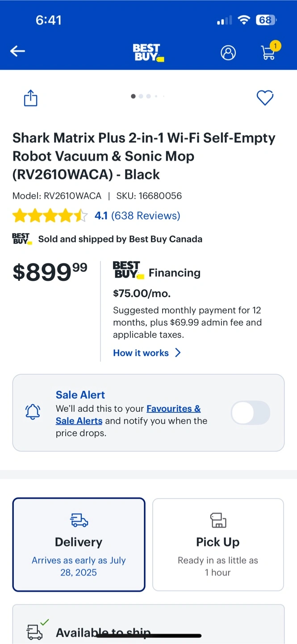This screenshot has height=644, width=297.
Task: Tap the How it works link
Action: click(141, 353)
